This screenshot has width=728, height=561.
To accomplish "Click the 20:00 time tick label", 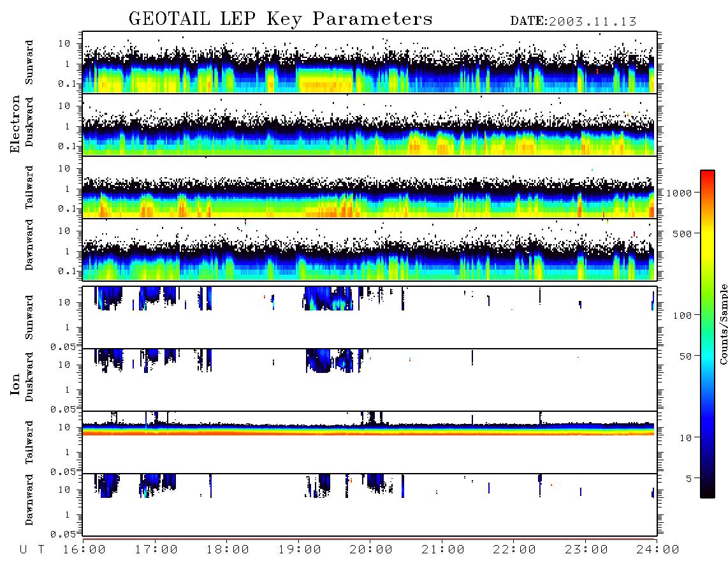I will [371, 550].
